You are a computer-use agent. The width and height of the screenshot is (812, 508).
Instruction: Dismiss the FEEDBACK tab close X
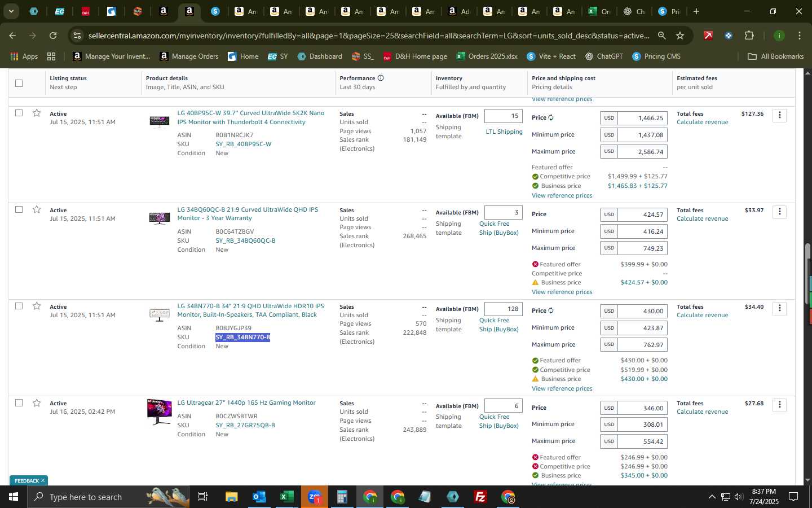(x=43, y=480)
